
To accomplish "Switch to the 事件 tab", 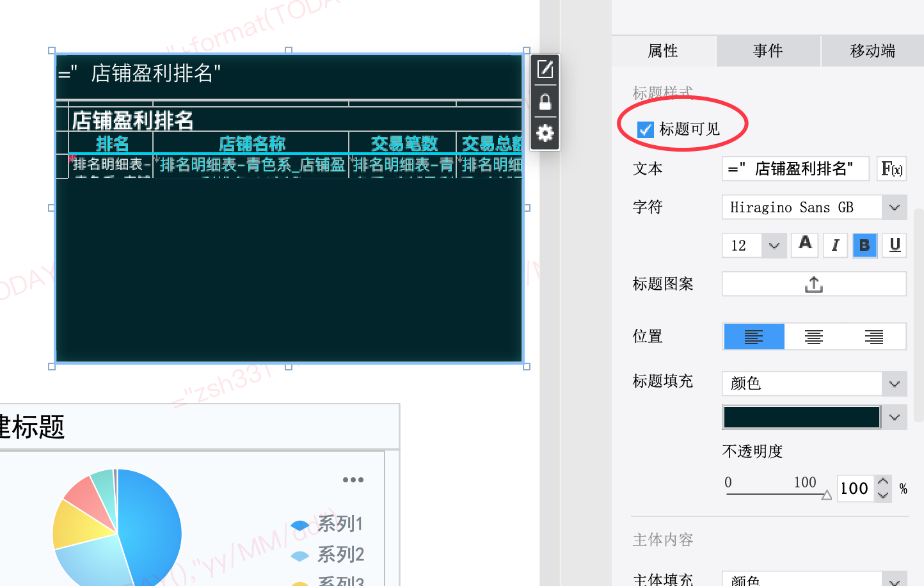I will pyautogui.click(x=768, y=51).
